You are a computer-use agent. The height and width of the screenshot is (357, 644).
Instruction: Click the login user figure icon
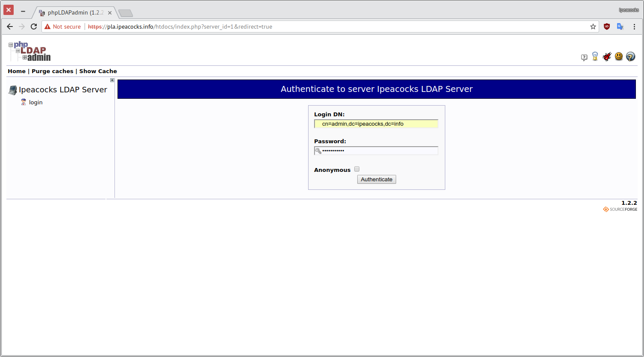tap(24, 102)
